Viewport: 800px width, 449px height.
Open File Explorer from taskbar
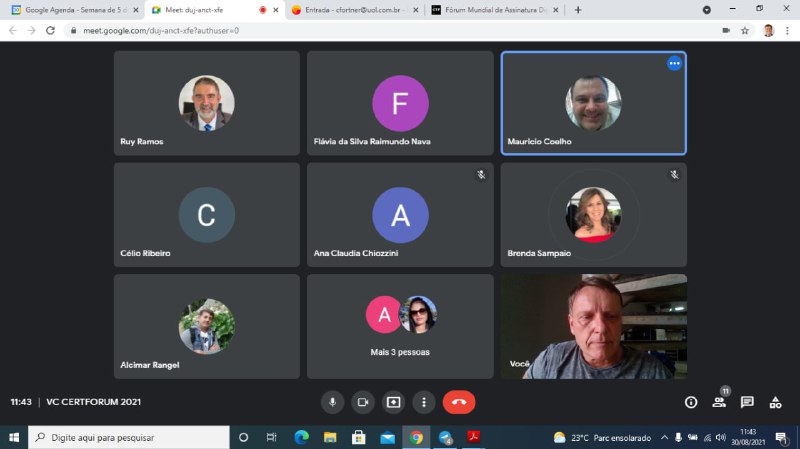[x=330, y=437]
